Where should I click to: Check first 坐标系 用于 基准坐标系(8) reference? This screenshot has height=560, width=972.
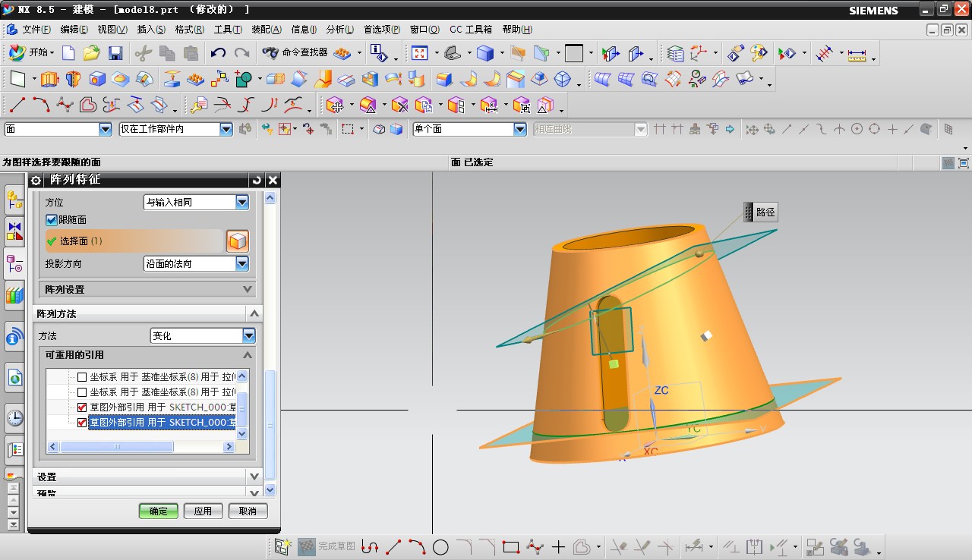82,376
